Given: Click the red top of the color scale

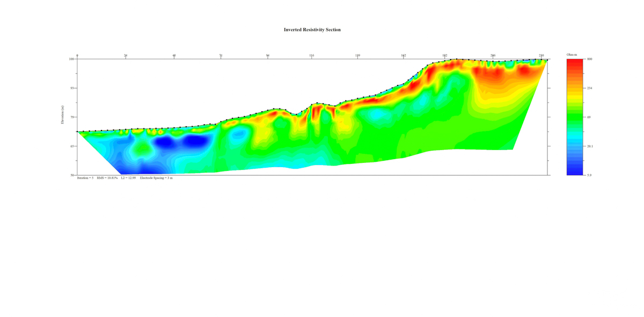Looking at the screenshot, I should (574, 62).
